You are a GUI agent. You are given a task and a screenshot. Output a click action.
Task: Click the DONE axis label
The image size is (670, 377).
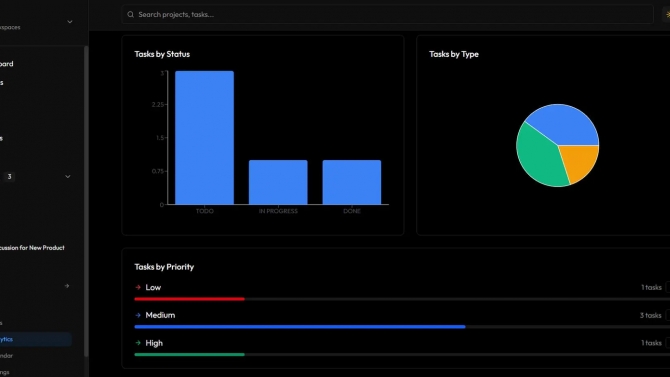352,211
